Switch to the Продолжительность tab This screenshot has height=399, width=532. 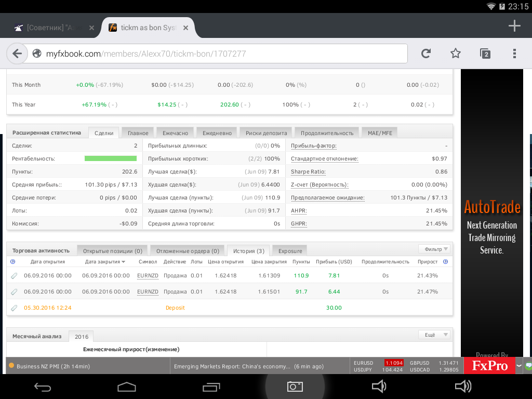(327, 133)
